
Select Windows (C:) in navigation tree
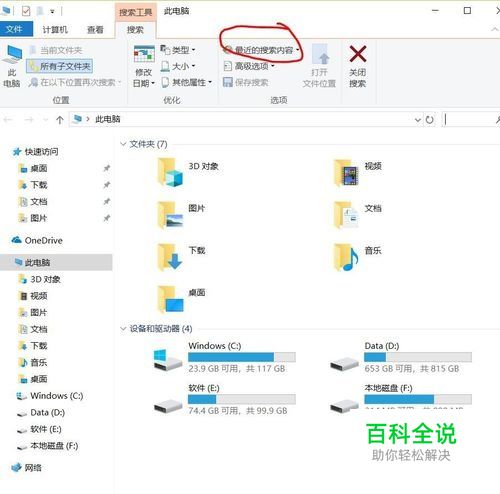click(x=50, y=396)
